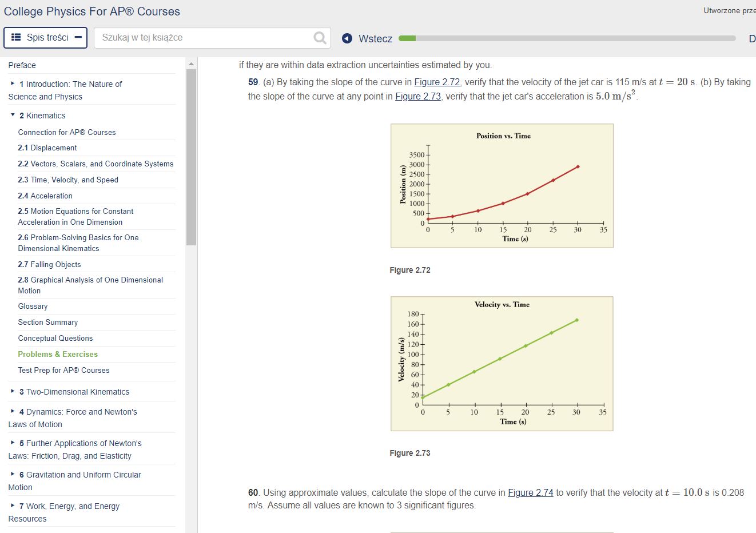
Task: Click the green reading progress bar
Action: (x=408, y=38)
